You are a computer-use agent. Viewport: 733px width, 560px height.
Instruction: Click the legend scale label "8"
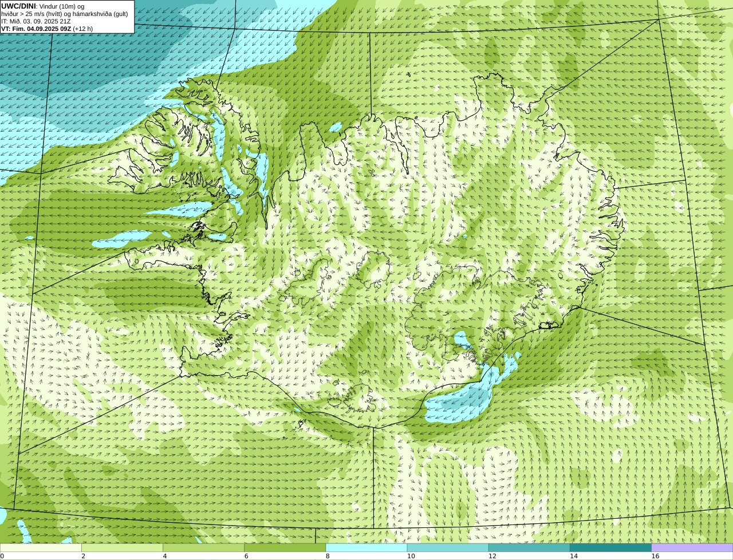click(x=328, y=556)
